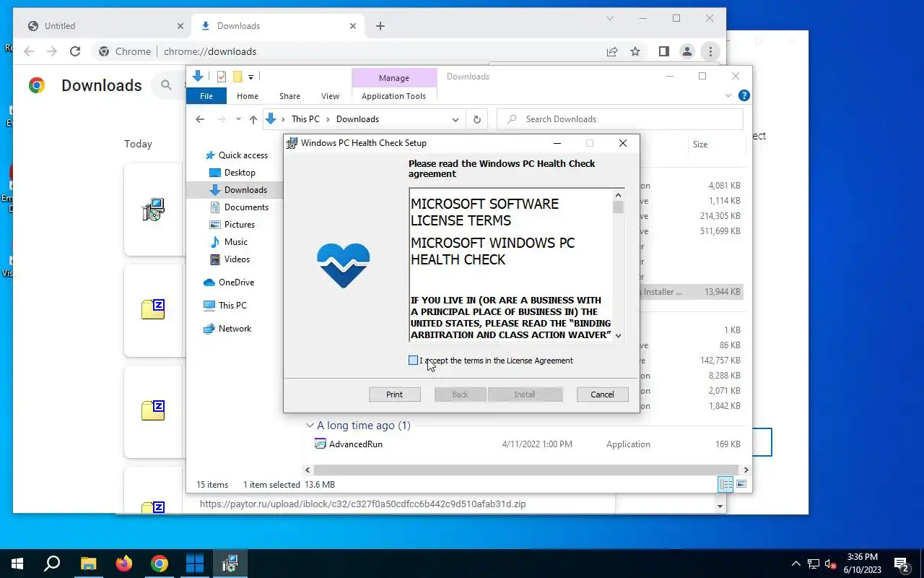The width and height of the screenshot is (924, 578).
Task: Click the disabled Install button
Action: click(525, 394)
